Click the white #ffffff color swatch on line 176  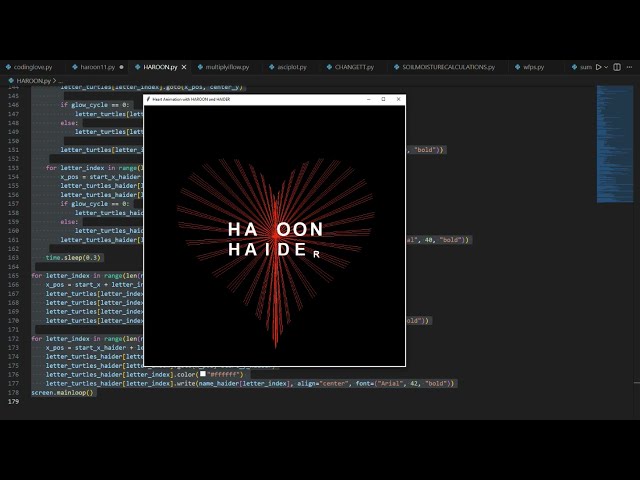tap(203, 373)
